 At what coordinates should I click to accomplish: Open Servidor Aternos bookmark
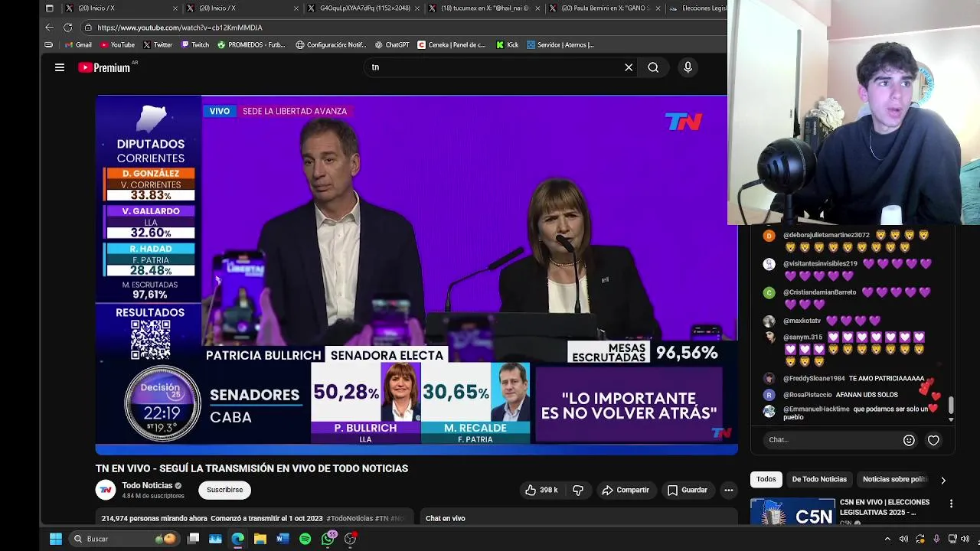pos(560,45)
